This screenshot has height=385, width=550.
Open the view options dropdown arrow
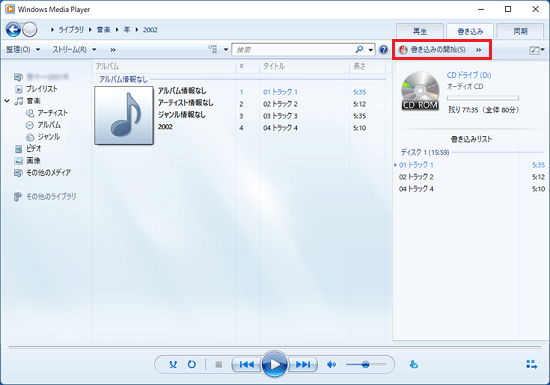pos(226,49)
